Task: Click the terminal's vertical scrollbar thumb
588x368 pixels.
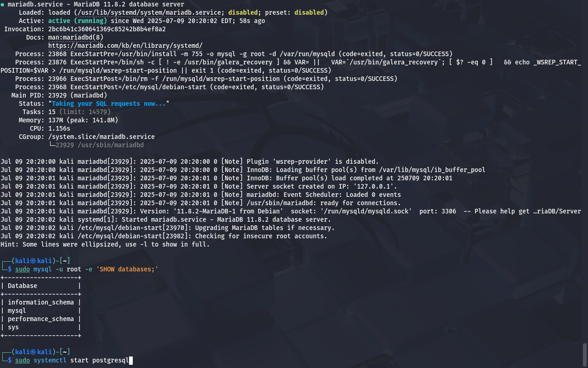Action: 585,354
